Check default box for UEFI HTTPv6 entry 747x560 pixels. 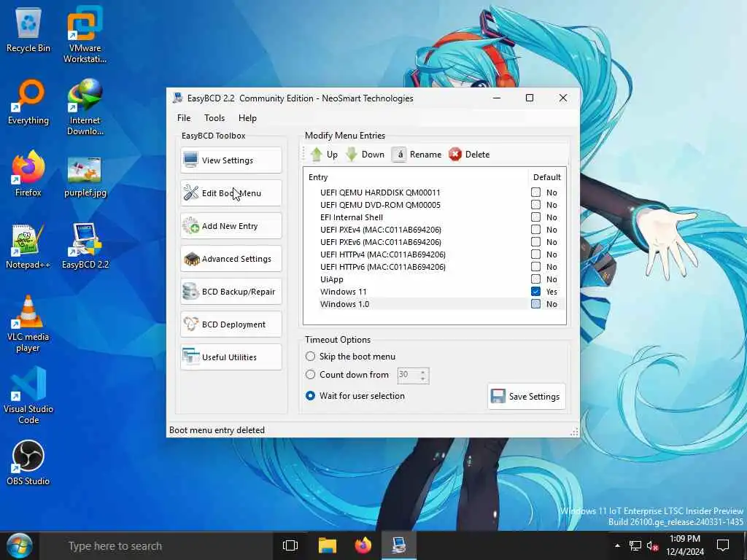536,267
